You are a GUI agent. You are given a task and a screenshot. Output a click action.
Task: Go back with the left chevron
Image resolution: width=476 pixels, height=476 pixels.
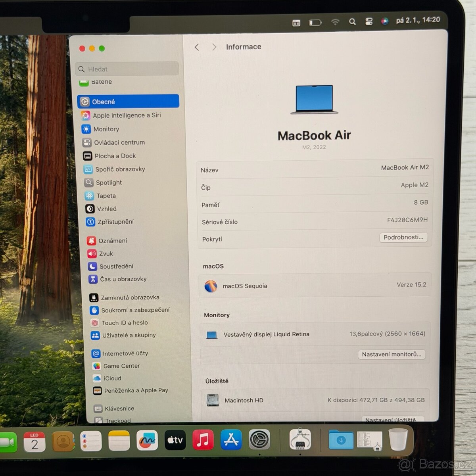(x=197, y=47)
